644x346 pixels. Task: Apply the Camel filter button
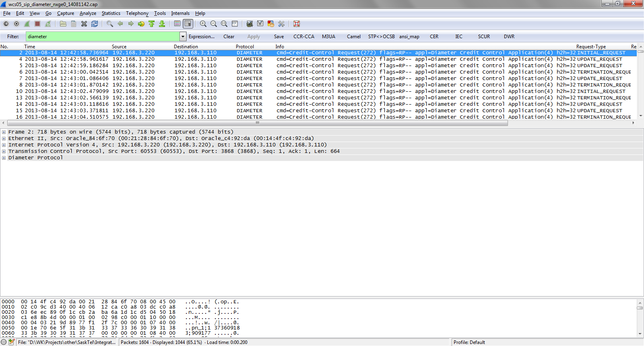tap(354, 37)
